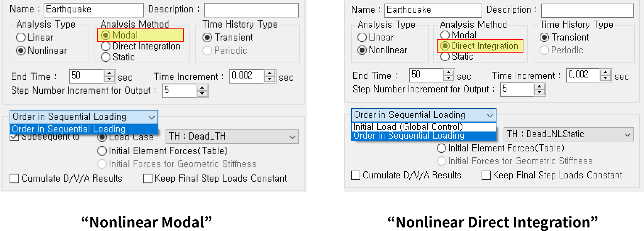644x231 pixels.
Task: Select the Load Case radio option
Action: 102,137
